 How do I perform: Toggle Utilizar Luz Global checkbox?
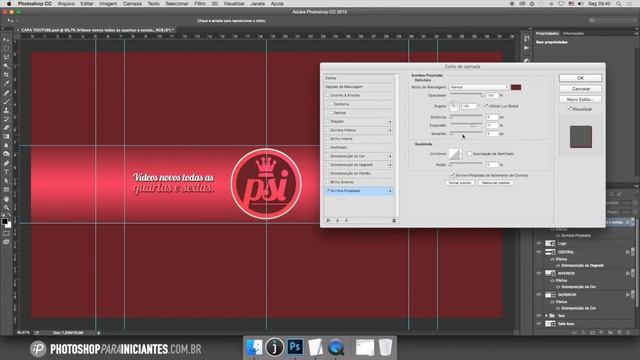(486, 106)
